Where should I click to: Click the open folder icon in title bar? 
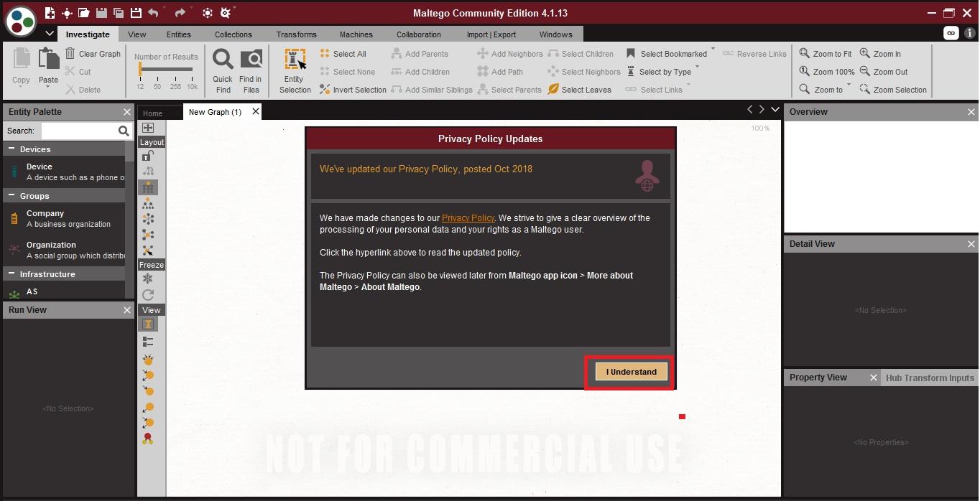84,13
